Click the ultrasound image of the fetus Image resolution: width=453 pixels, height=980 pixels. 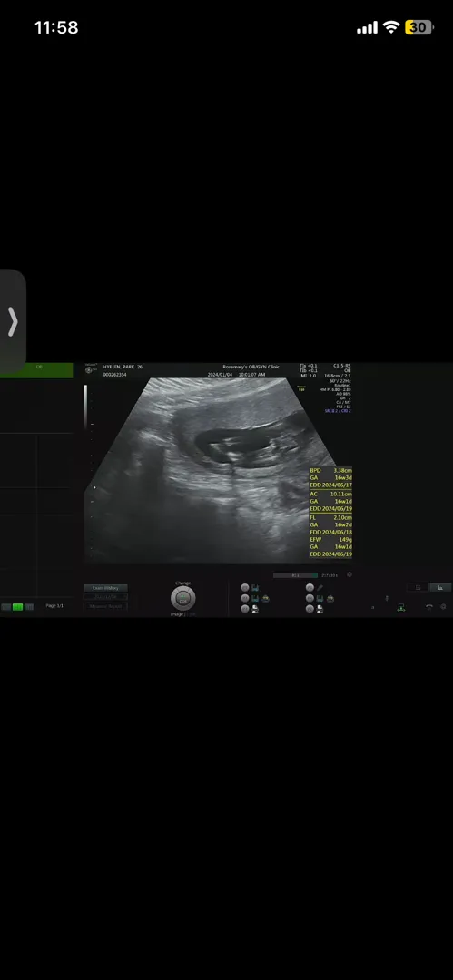212,469
